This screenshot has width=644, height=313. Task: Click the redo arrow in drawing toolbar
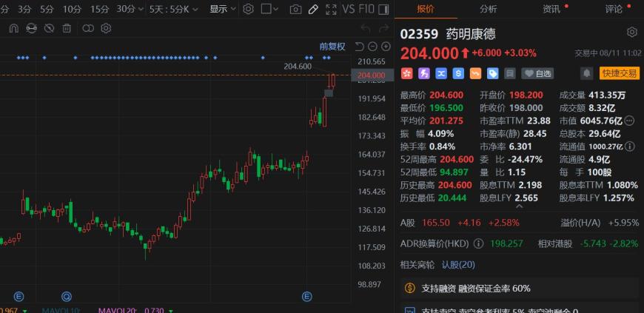point(383,28)
